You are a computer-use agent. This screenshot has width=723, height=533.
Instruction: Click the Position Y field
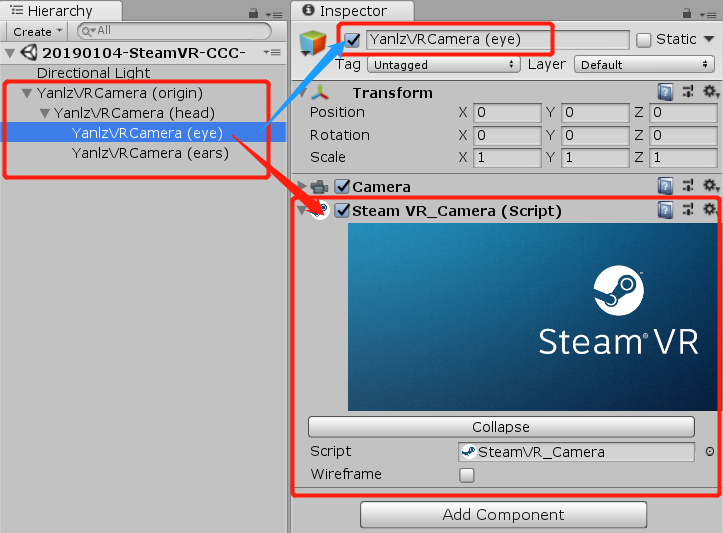(595, 113)
